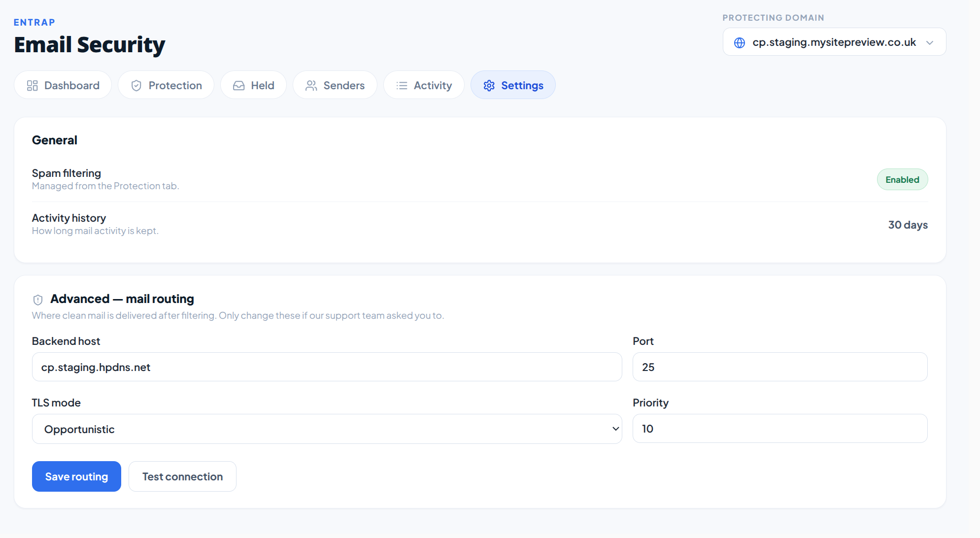
Task: Click the TLS mode field label
Action: pos(56,403)
